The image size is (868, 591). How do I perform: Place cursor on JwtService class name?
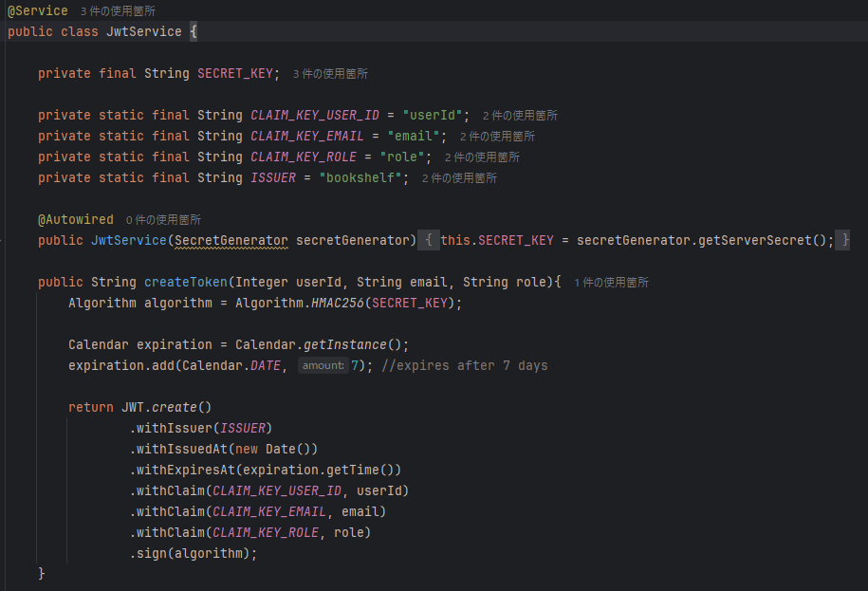(x=144, y=31)
